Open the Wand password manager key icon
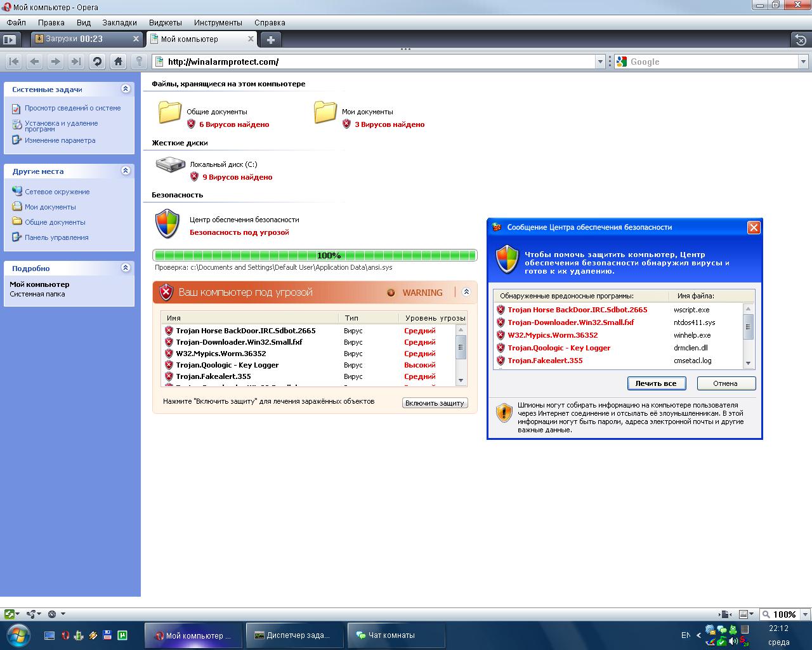Image resolution: width=812 pixels, height=650 pixels. click(x=139, y=62)
